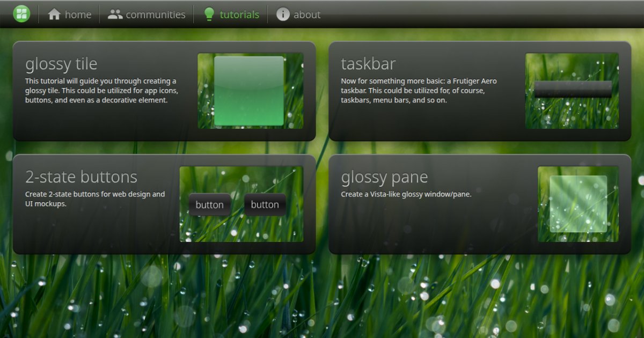This screenshot has height=338, width=644.
Task: Open the "glossy tile" tutorial heading
Action: coord(61,64)
